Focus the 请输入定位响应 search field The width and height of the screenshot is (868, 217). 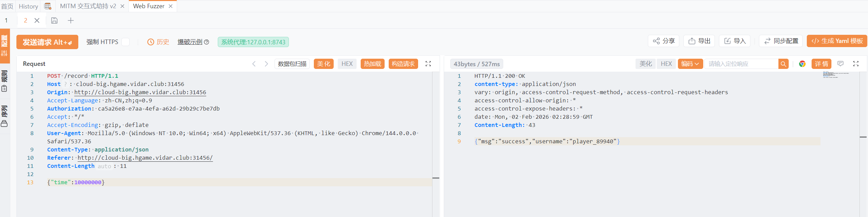point(741,64)
